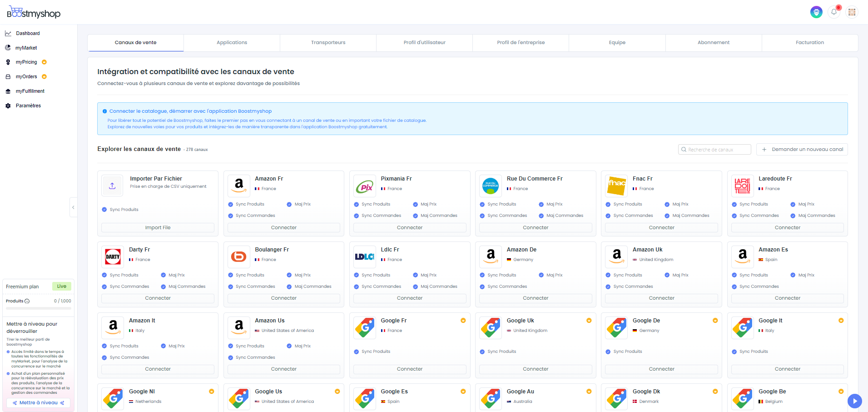Screen dimensions: 868x412
Task: Open Dashboard in the sidebar
Action: coord(28,33)
